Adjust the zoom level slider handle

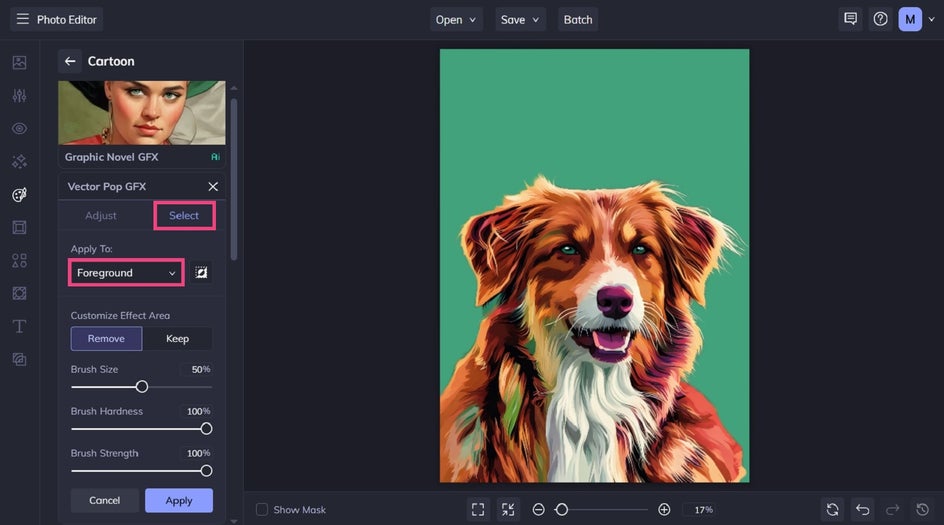pos(562,510)
